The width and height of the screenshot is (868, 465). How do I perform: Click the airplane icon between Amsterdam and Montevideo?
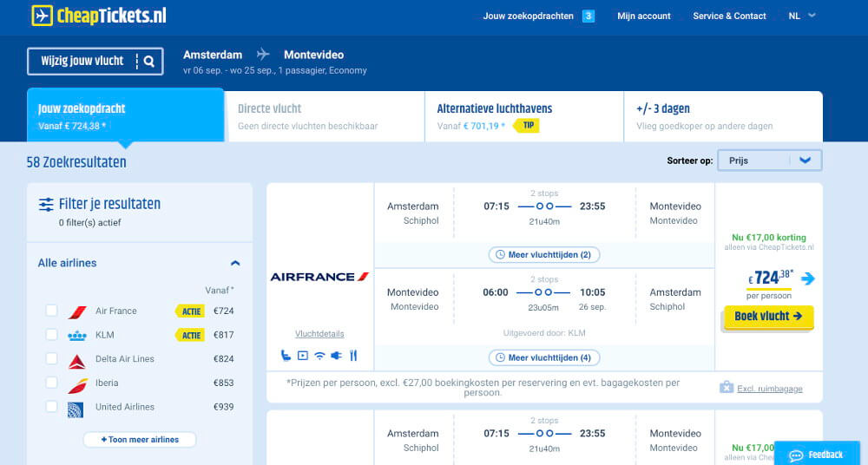coord(263,55)
